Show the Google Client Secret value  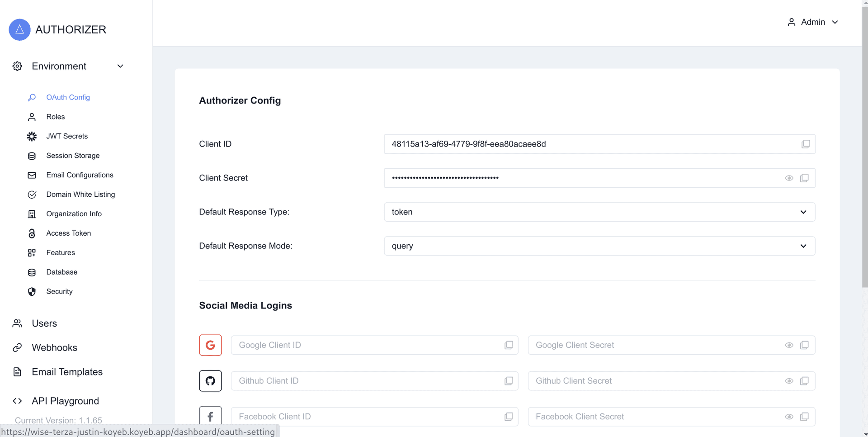pyautogui.click(x=789, y=345)
